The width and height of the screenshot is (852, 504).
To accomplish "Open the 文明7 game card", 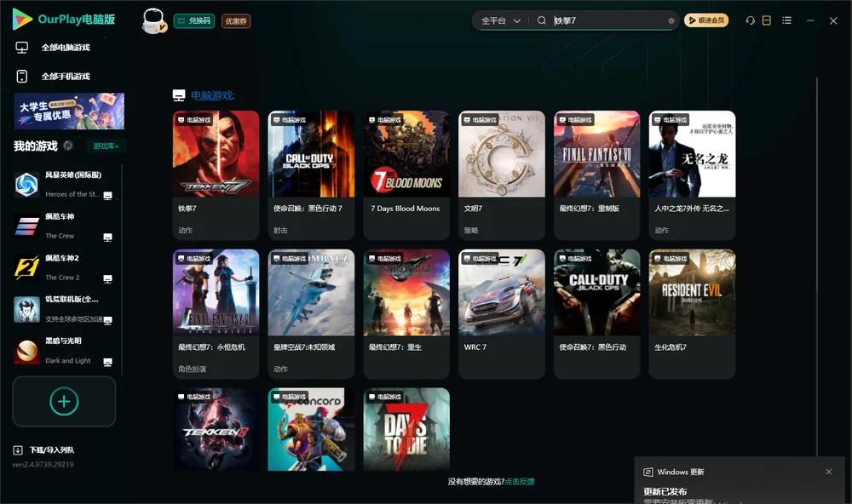I will tap(502, 175).
